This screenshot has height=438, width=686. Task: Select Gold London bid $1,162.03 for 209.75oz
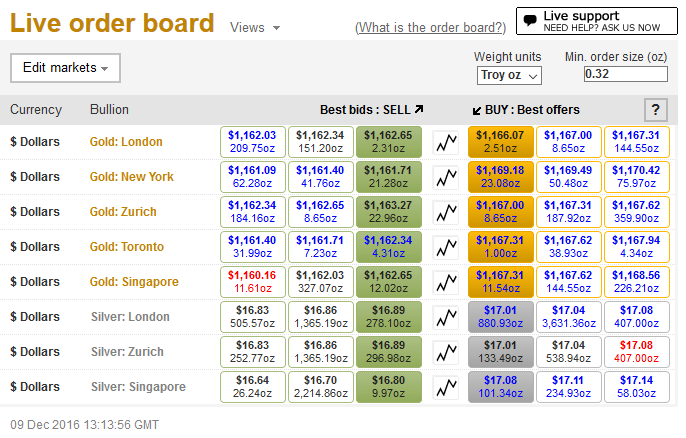pyautogui.click(x=252, y=142)
